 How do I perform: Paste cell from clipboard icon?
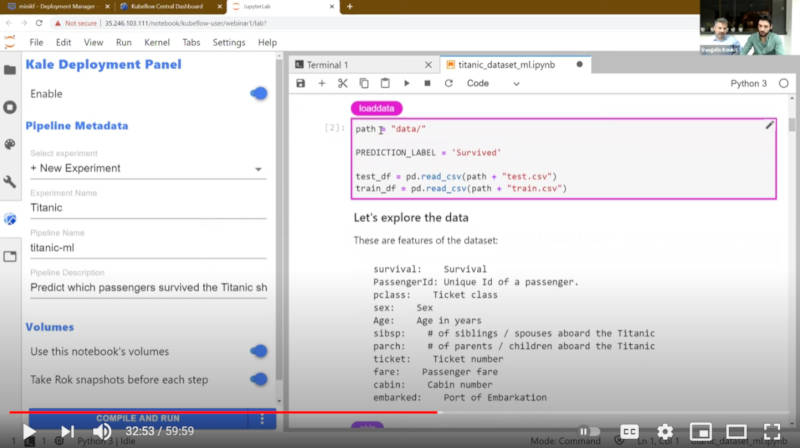[x=385, y=83]
